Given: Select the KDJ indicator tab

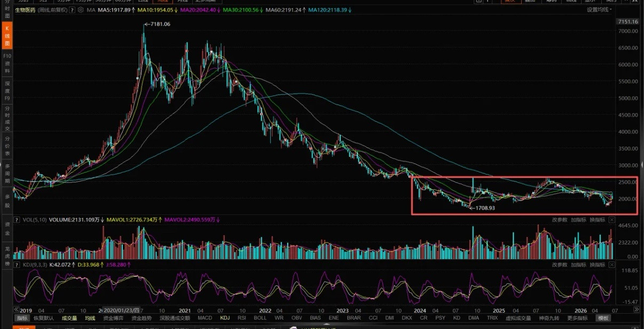Looking at the screenshot, I should click(x=225, y=318).
